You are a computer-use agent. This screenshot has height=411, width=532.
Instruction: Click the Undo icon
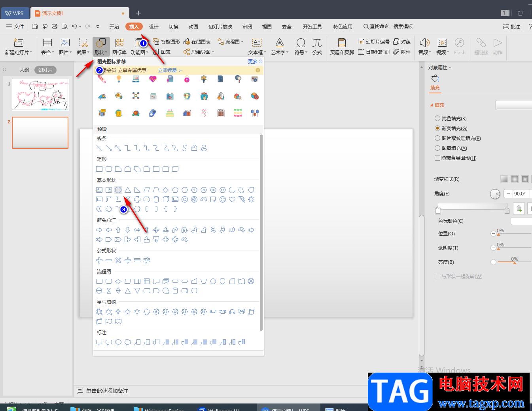74,27
